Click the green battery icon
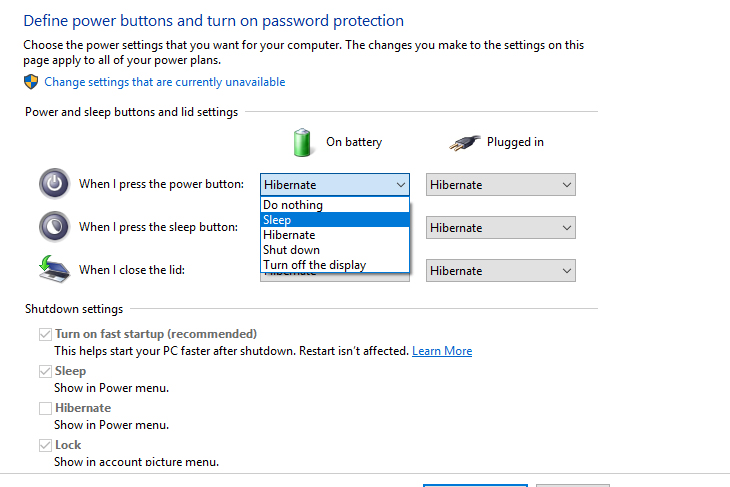 pyautogui.click(x=303, y=142)
